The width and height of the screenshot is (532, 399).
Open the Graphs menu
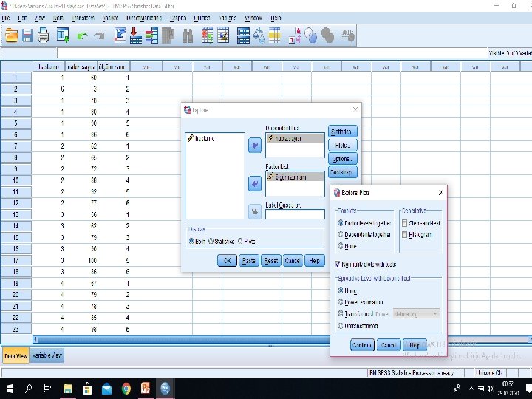pos(178,18)
